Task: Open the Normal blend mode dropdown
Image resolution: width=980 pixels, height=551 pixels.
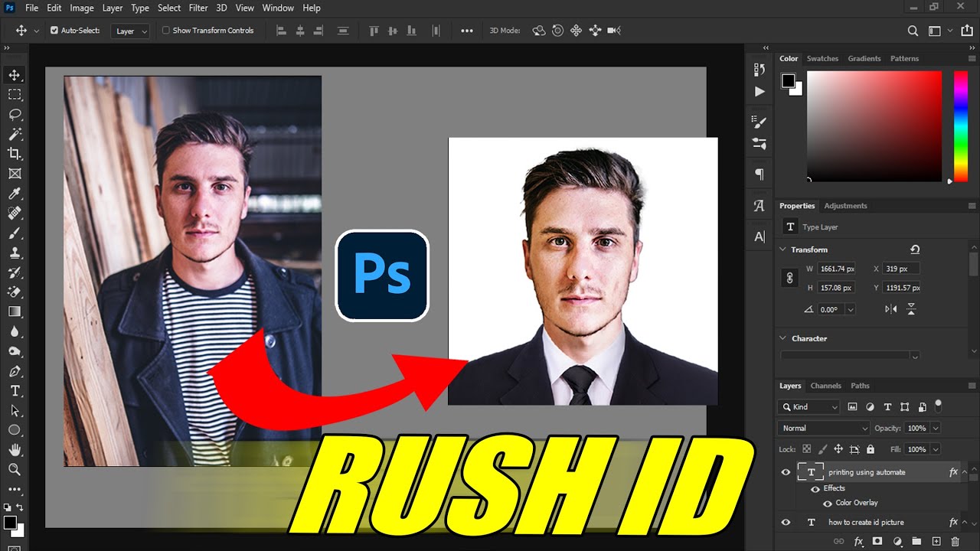Action: (824, 429)
